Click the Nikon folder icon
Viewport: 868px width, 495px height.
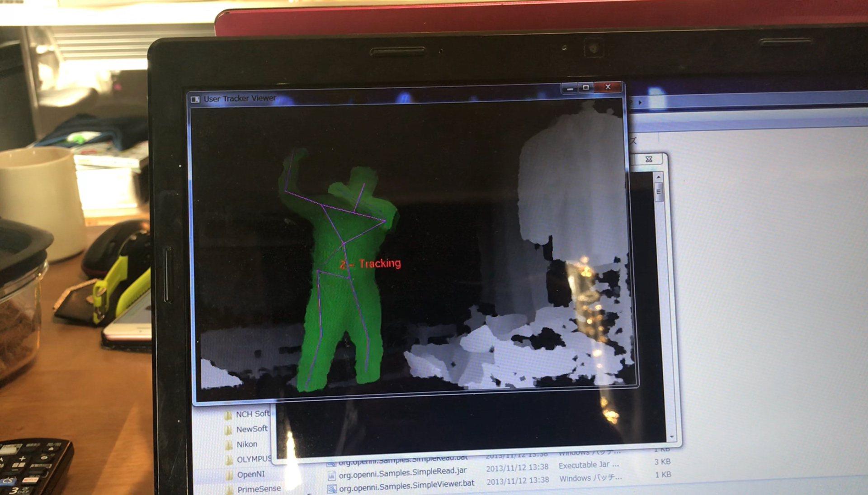pyautogui.click(x=228, y=445)
